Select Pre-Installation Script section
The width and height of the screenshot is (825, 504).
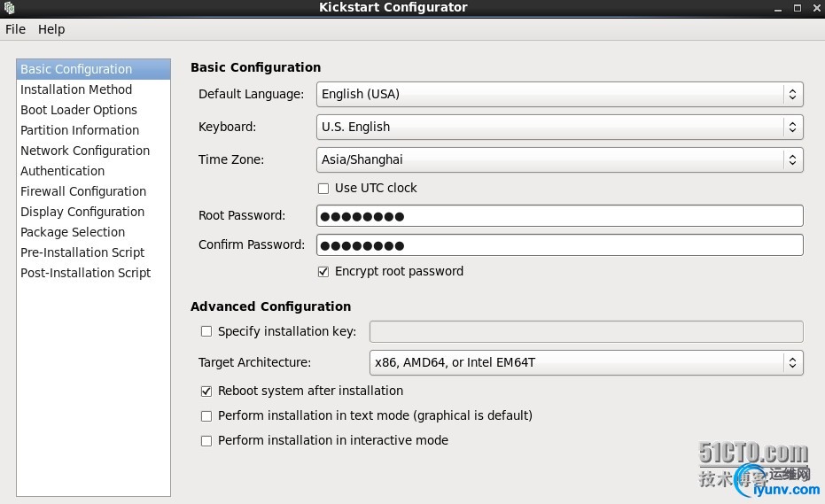(93, 252)
